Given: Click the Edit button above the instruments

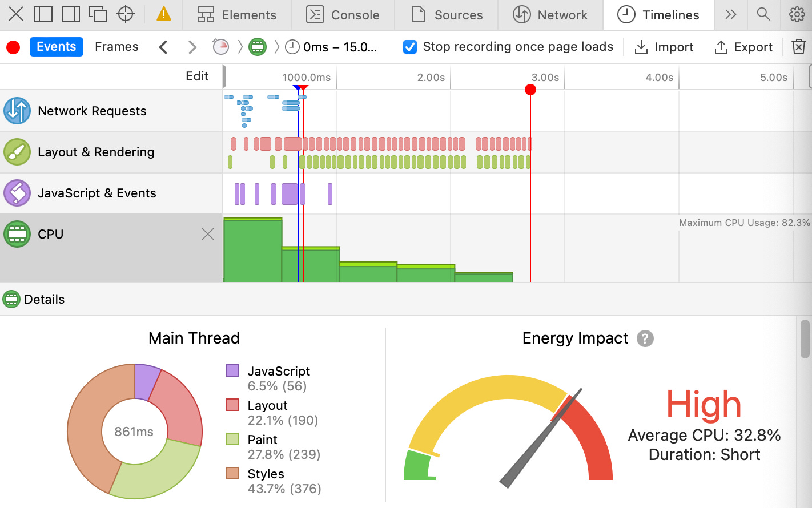Looking at the screenshot, I should tap(198, 75).
